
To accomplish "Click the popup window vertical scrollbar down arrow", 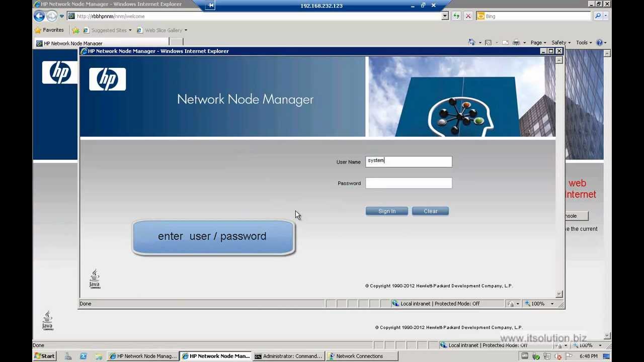I will coord(559,294).
